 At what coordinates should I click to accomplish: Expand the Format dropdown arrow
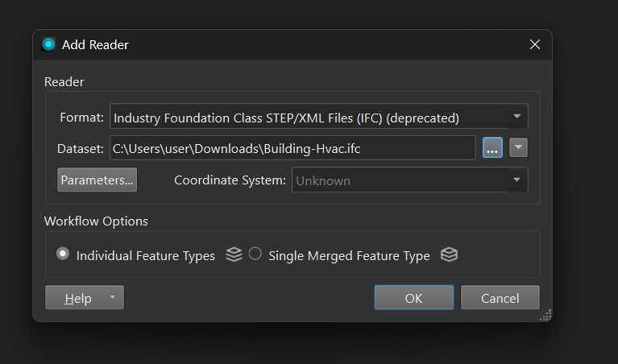[516, 116]
